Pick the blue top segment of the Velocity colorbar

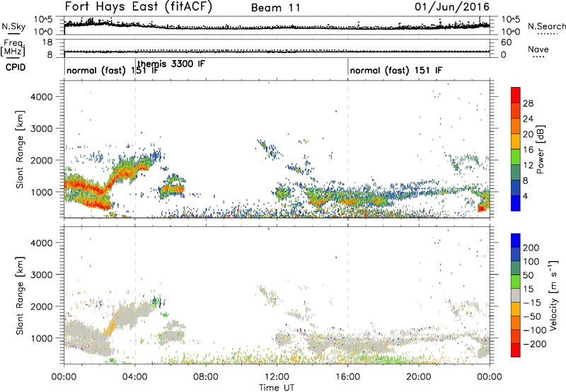pyautogui.click(x=516, y=241)
